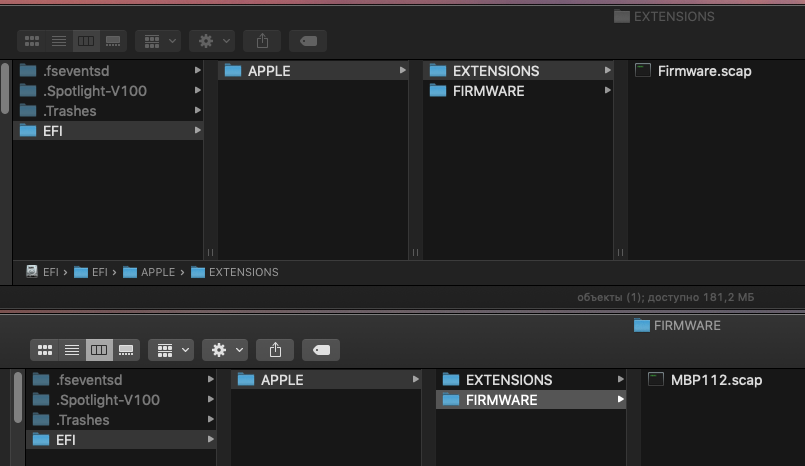Image resolution: width=805 pixels, height=466 pixels.
Task: Select APPLE folder in upper window
Action: click(313, 70)
